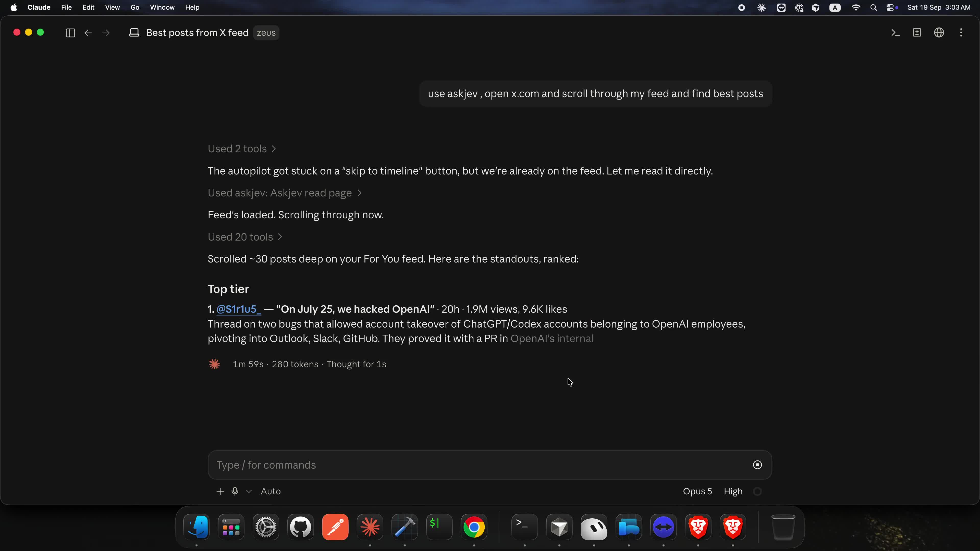Click the date and time in menu bar
Viewport: 980px width, 551px height.
point(939,8)
